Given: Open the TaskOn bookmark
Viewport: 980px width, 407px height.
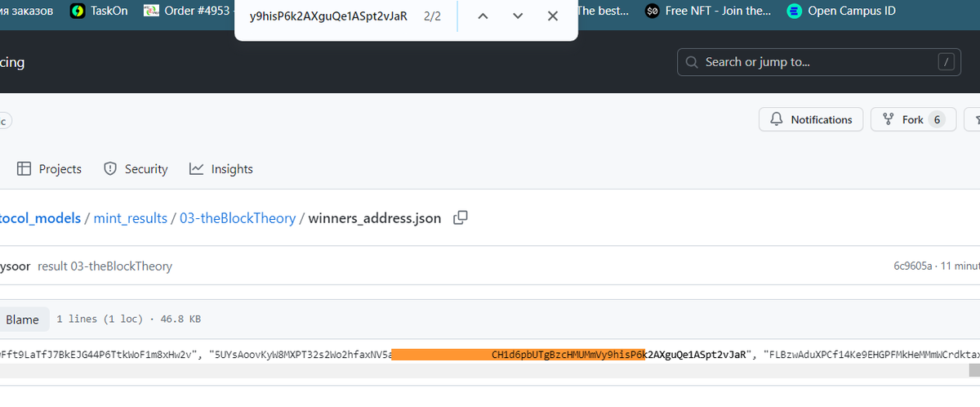Looking at the screenshot, I should 99,11.
